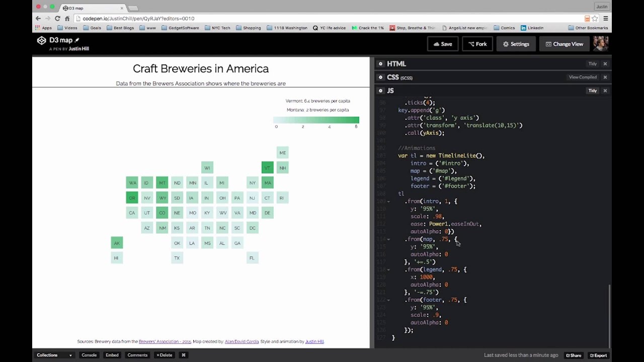The image size is (644, 362).
Task: Click the pencil icon to edit pen title
Action: [x=77, y=40]
